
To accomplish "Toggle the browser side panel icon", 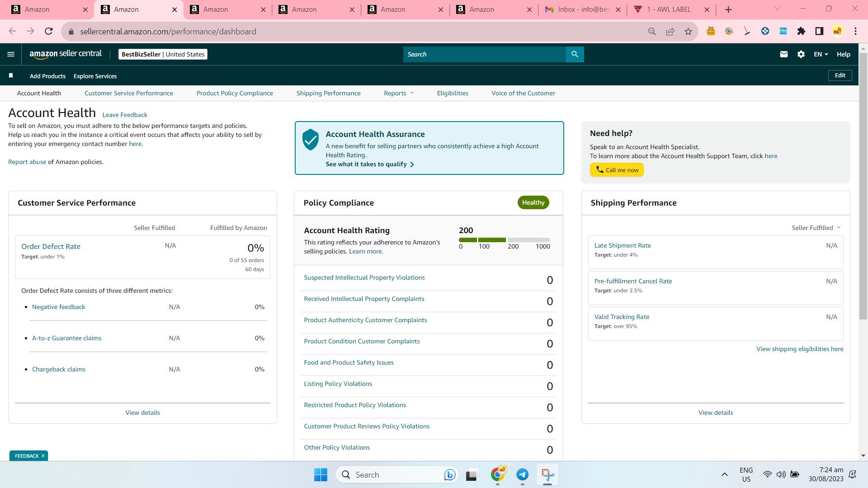I will pos(819,31).
